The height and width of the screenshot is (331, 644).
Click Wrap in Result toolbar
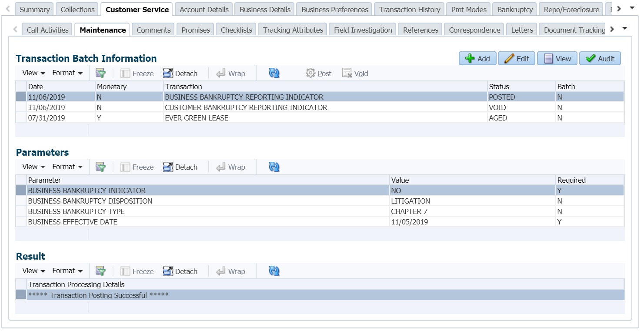[231, 271]
